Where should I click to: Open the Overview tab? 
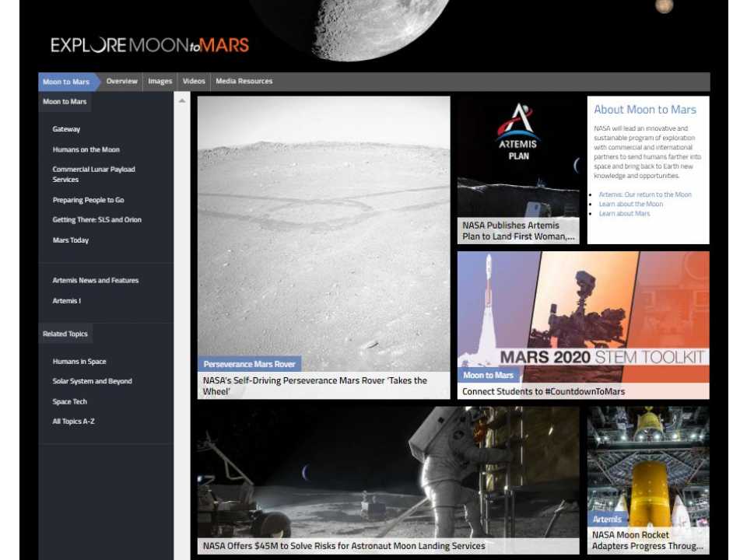coord(121,81)
